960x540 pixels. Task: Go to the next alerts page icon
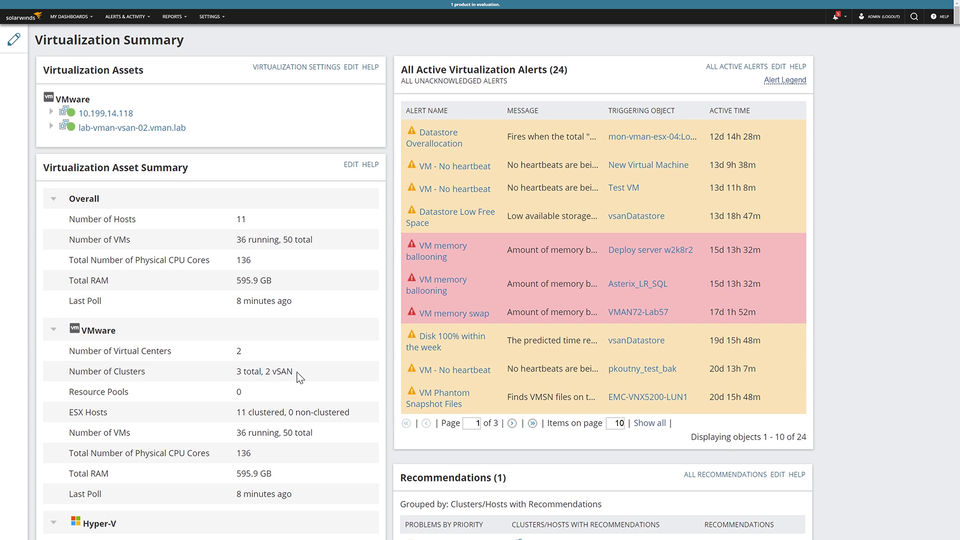pyautogui.click(x=512, y=423)
